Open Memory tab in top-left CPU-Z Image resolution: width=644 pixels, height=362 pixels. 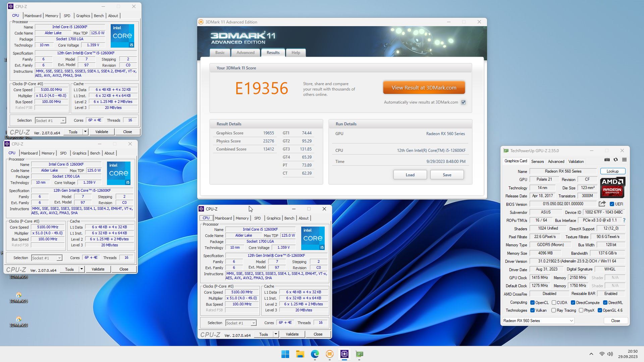click(x=52, y=16)
